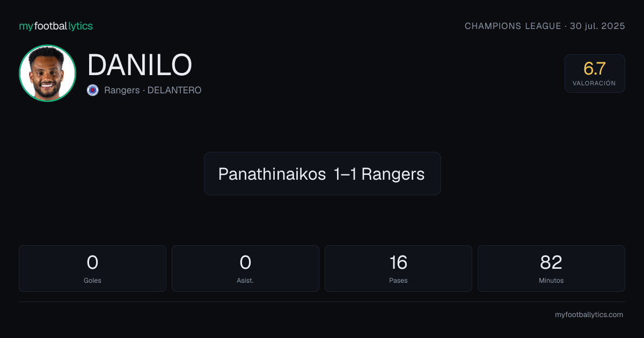The image size is (644, 338).
Task: Click the Asist. stat card
Action: tap(245, 268)
